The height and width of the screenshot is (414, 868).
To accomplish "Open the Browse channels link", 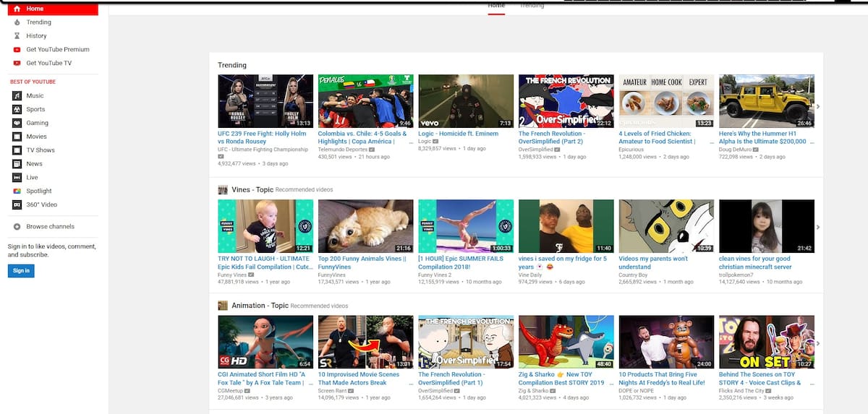I will [51, 227].
